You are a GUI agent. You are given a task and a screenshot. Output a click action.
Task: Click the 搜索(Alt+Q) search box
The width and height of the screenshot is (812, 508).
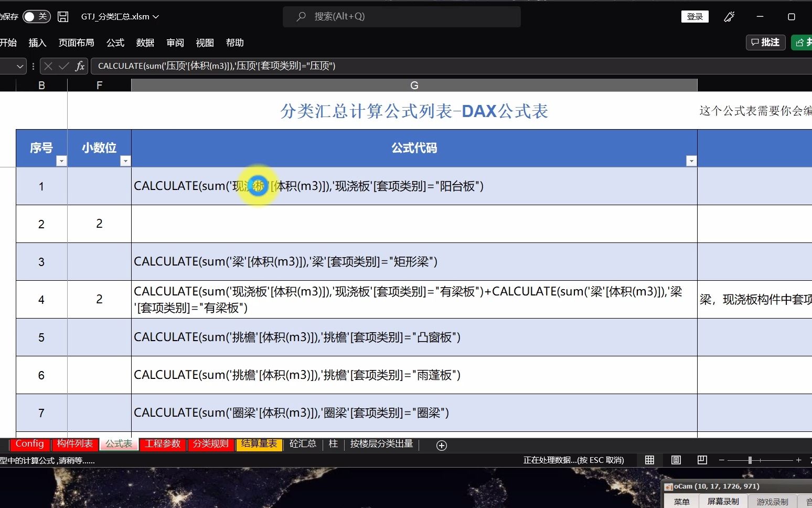click(402, 16)
